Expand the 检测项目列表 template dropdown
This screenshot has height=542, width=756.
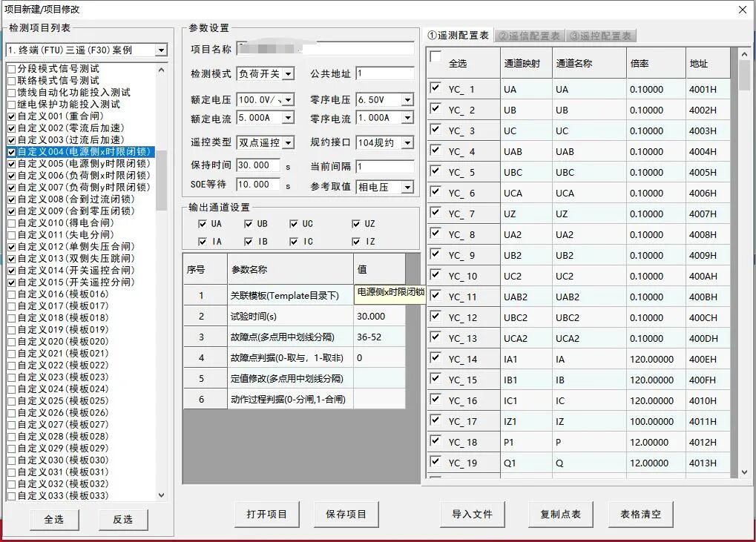pyautogui.click(x=161, y=50)
